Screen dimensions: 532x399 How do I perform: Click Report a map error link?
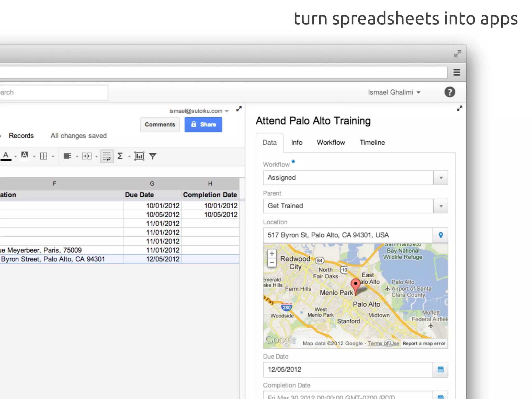point(424,343)
